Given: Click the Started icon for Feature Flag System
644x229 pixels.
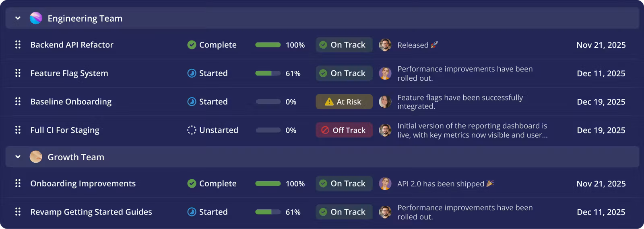Looking at the screenshot, I should click(192, 73).
